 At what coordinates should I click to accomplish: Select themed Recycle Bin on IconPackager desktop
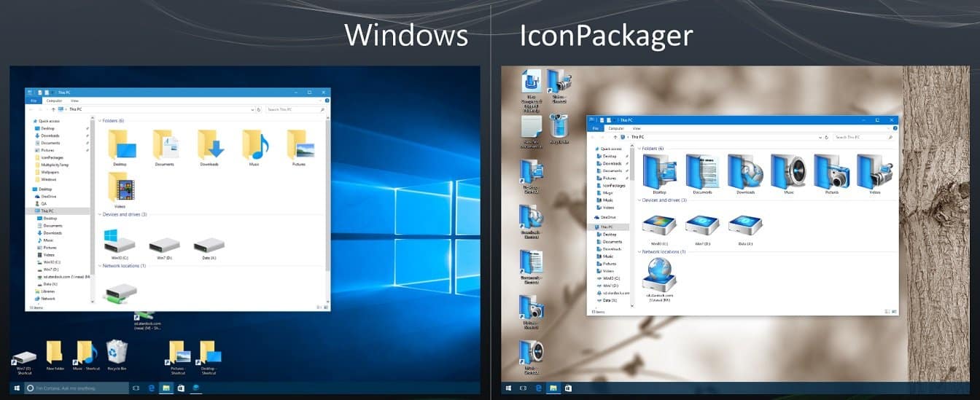point(559,126)
